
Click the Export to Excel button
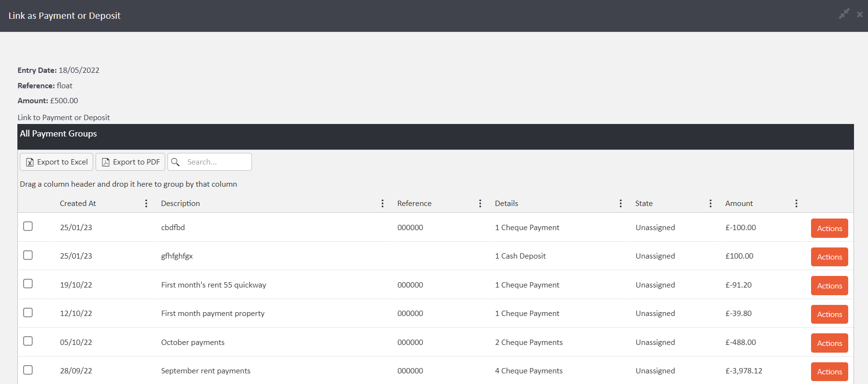[56, 162]
